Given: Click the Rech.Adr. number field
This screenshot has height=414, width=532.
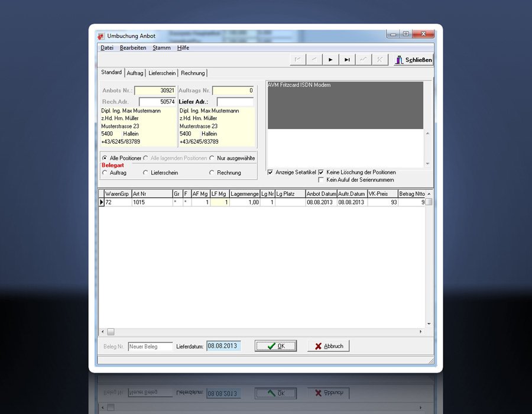Looking at the screenshot, I should coord(157,102).
